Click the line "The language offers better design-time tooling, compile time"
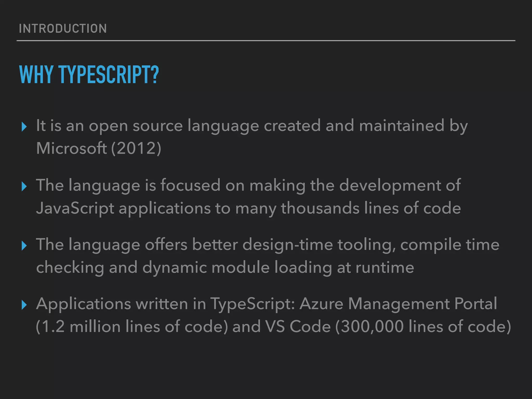The width and height of the screenshot is (532, 399). pos(268,245)
